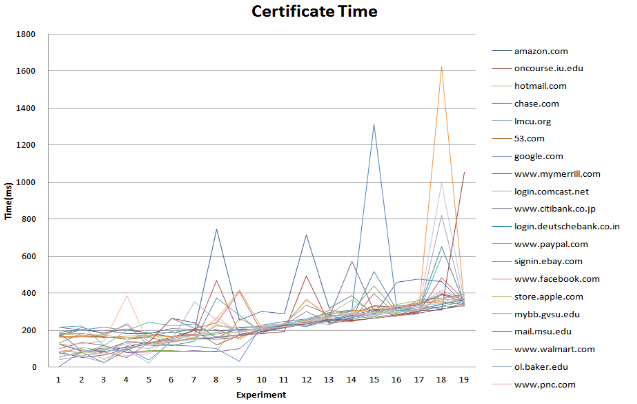Click the 'Experiment' x-axis title

click(x=259, y=395)
